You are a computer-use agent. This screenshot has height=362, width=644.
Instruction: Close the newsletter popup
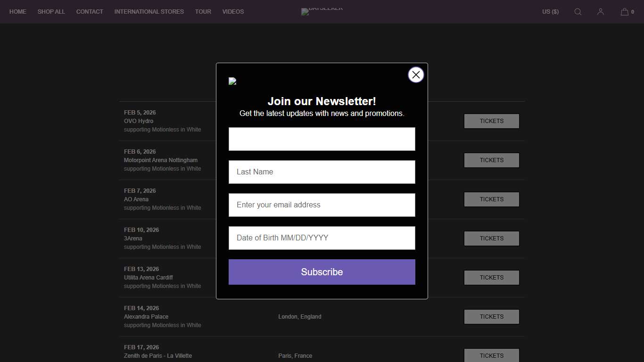point(416,74)
